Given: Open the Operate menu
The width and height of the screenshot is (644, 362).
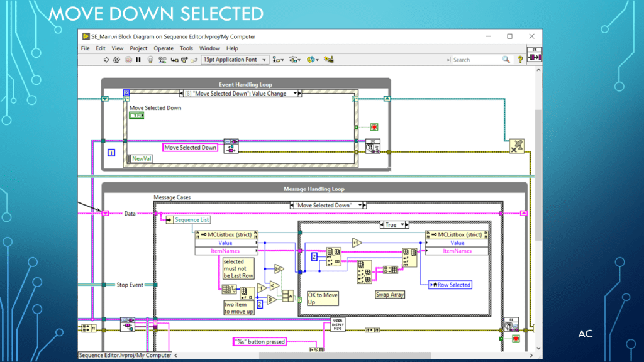Looking at the screenshot, I should click(164, 48).
